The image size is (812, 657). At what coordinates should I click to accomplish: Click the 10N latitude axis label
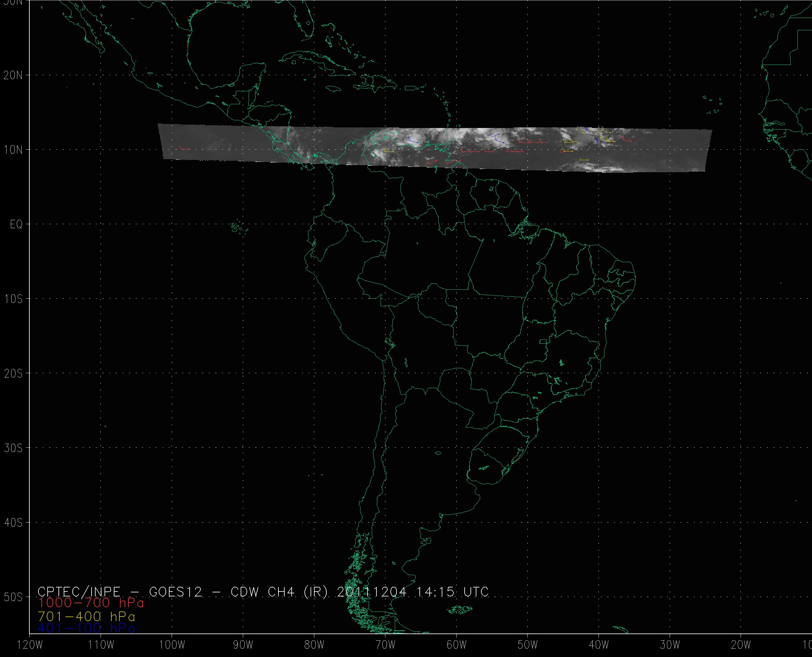coord(13,150)
